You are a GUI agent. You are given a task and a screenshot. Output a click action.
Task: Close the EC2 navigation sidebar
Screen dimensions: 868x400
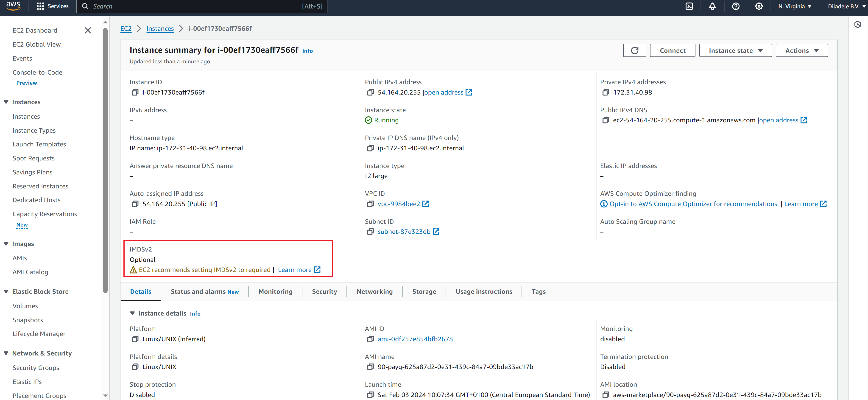[88, 30]
